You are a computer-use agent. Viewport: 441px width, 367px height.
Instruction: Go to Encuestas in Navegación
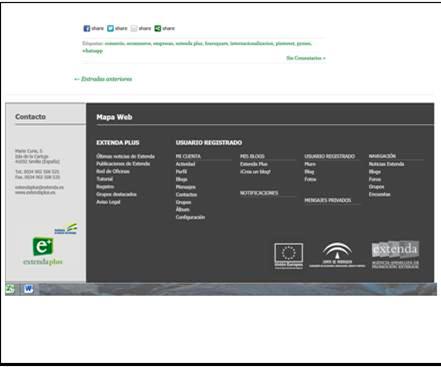pyautogui.click(x=379, y=194)
